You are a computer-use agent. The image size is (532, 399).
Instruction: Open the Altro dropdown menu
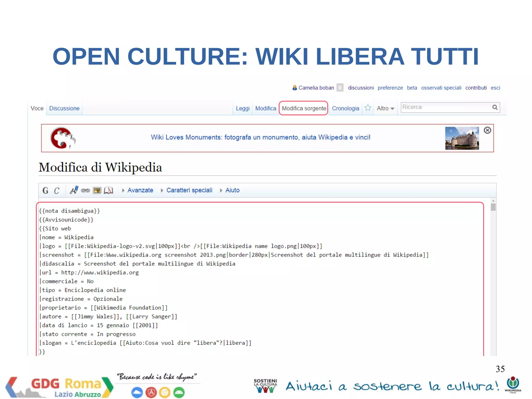[385, 108]
